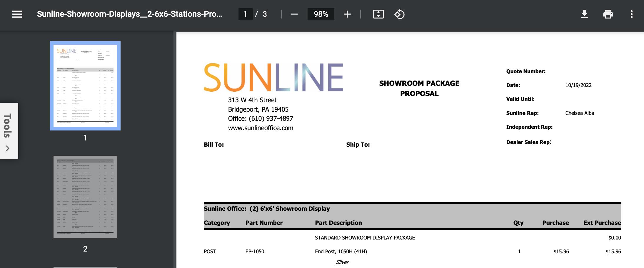The height and width of the screenshot is (268, 644).
Task: Click the office phone number line
Action: click(x=261, y=118)
